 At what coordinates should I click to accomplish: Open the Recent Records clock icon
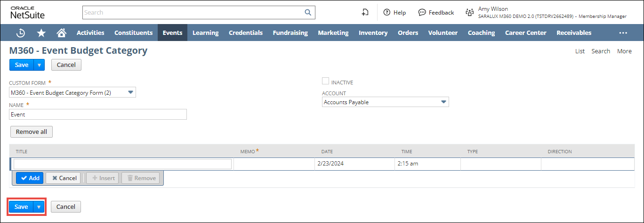point(21,33)
